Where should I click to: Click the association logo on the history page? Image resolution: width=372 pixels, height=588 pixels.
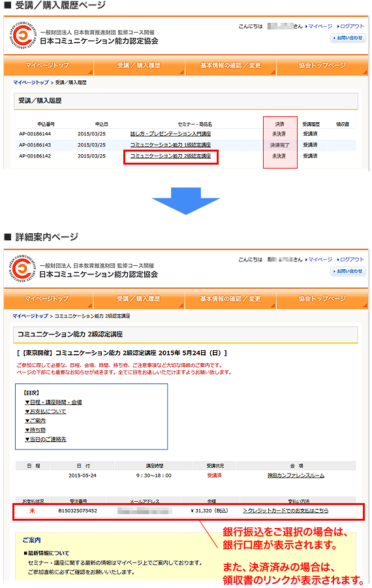(x=22, y=37)
